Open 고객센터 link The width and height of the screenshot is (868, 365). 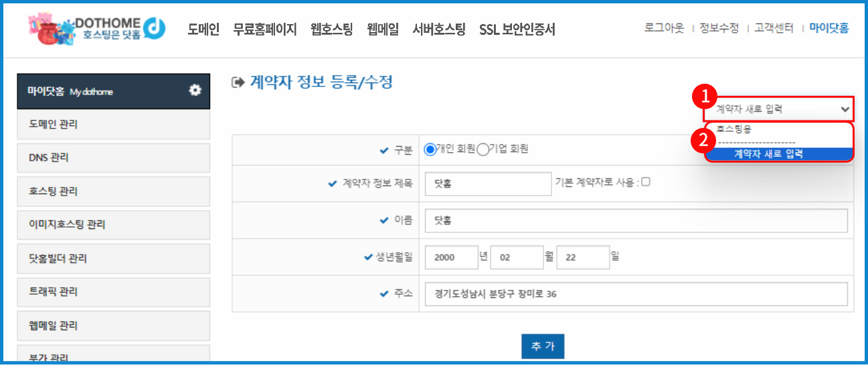[x=774, y=28]
